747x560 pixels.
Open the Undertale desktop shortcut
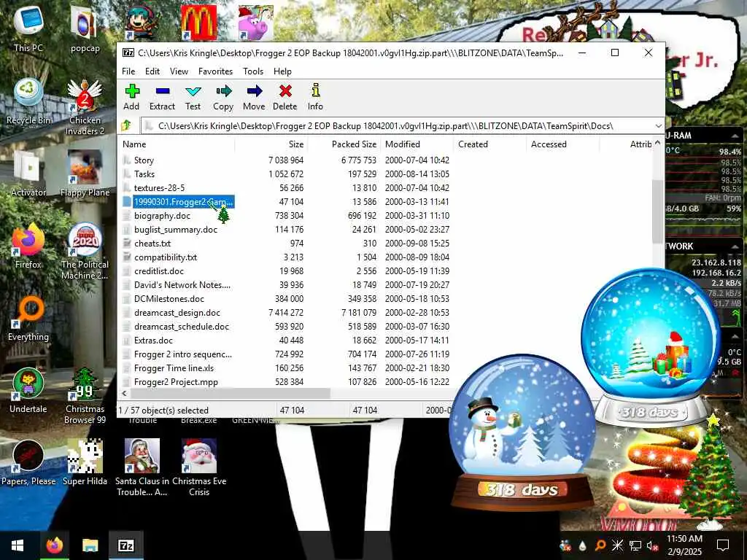point(28,391)
